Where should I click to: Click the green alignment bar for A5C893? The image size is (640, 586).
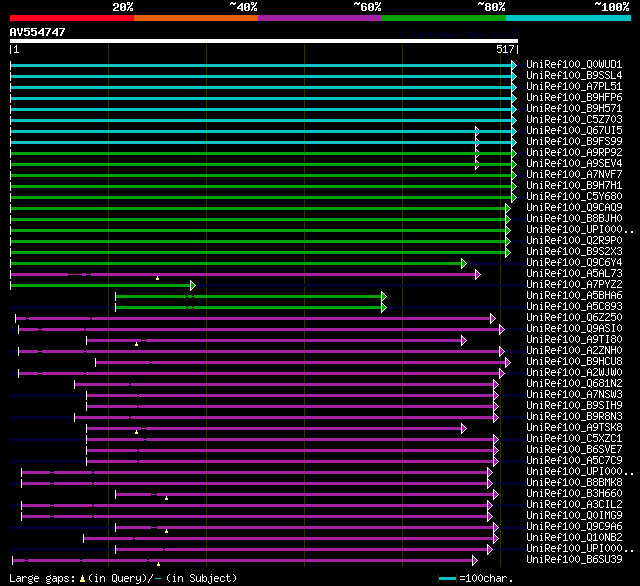(249, 307)
